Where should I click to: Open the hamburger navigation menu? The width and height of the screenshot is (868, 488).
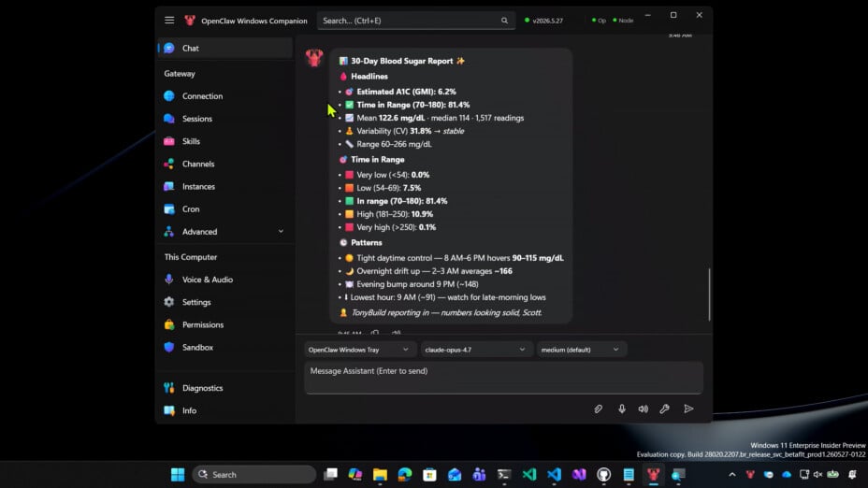[x=169, y=21]
